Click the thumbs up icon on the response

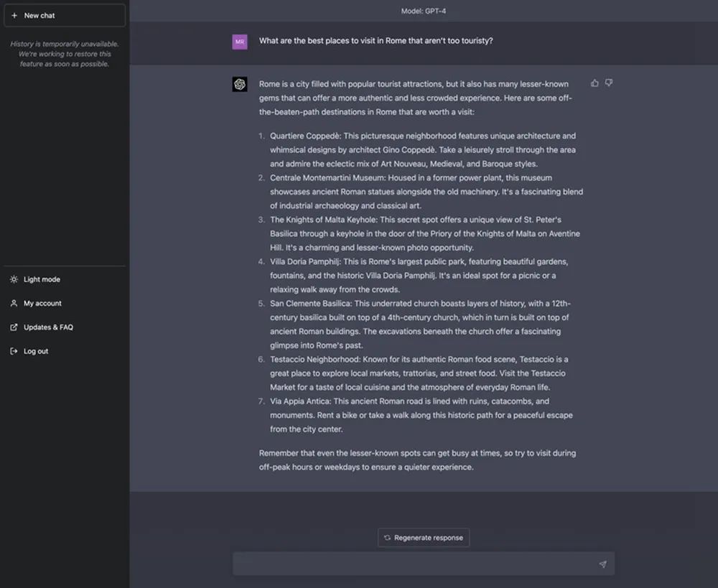pos(595,83)
